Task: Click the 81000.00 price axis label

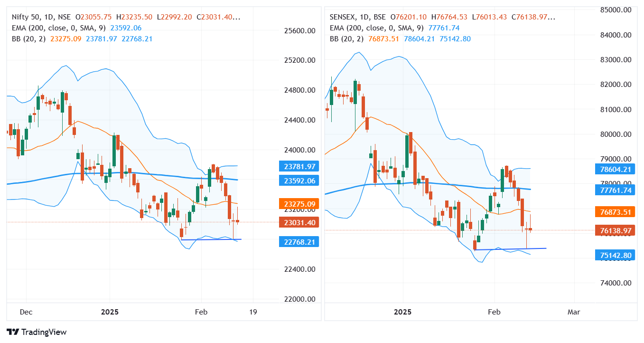Action: point(616,110)
